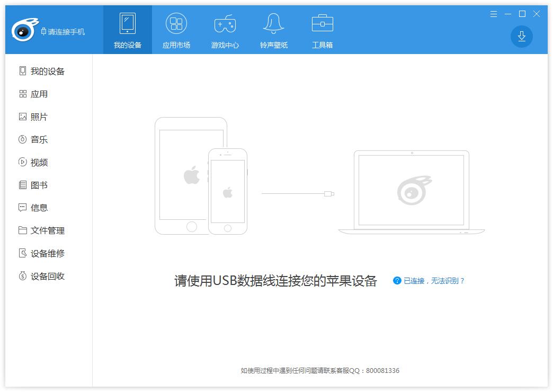This screenshot has width=553, height=392.
Task: Open the 铃声壁纸 bell icon
Action: pyautogui.click(x=273, y=23)
